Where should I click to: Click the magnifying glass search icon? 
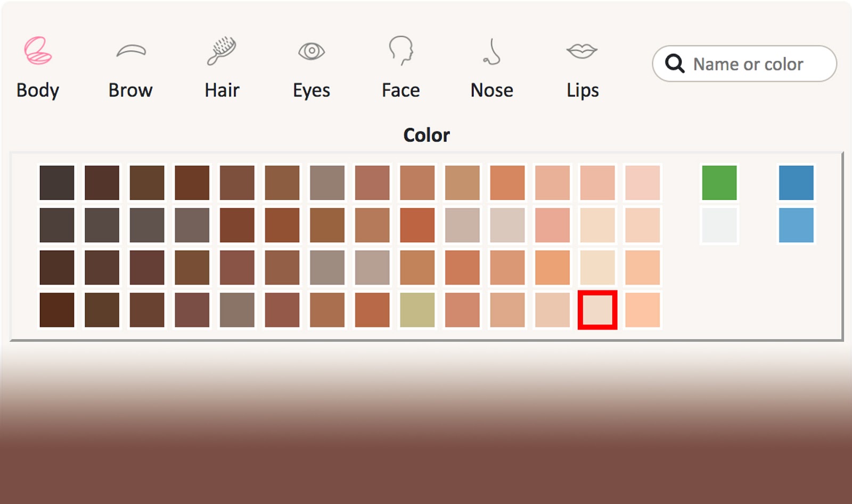click(x=675, y=64)
